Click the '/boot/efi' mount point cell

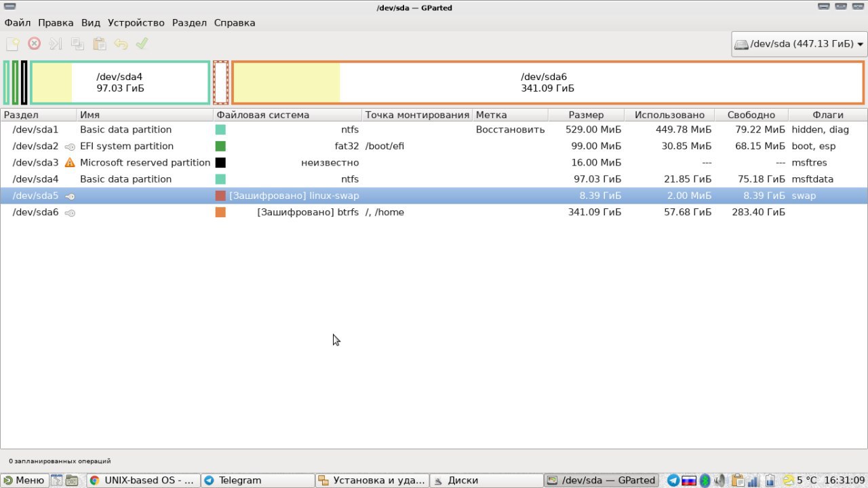click(x=384, y=147)
